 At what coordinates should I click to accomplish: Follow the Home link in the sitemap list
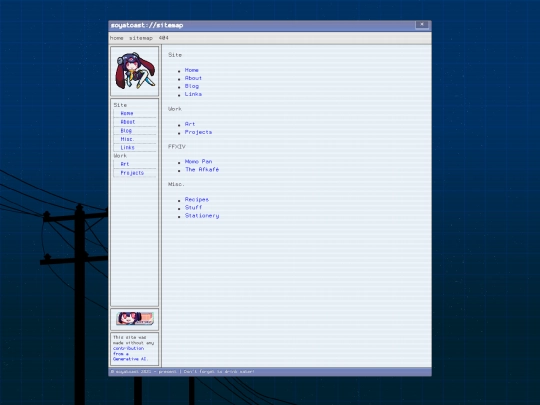pyautogui.click(x=192, y=70)
